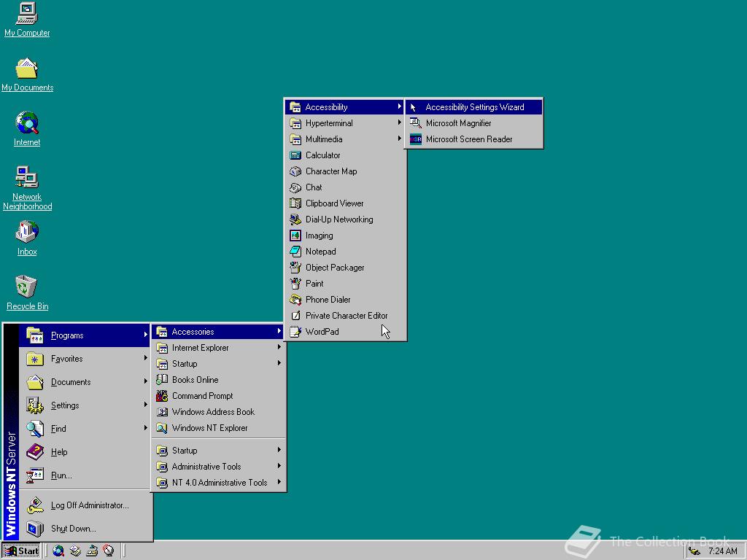Expand the Multimedia submenu arrow
Viewport: 747px width, 560px height.
[x=399, y=139]
